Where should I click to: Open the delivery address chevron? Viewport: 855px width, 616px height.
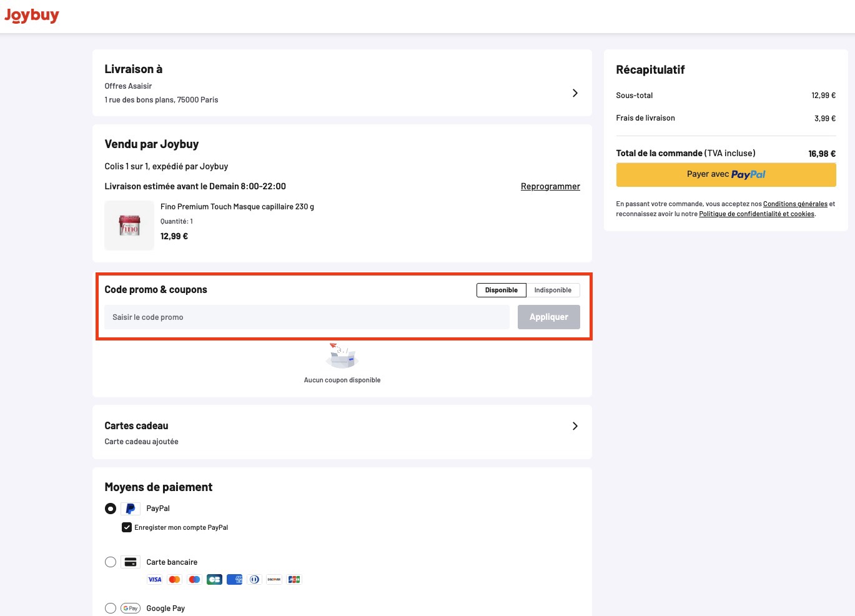(x=575, y=93)
